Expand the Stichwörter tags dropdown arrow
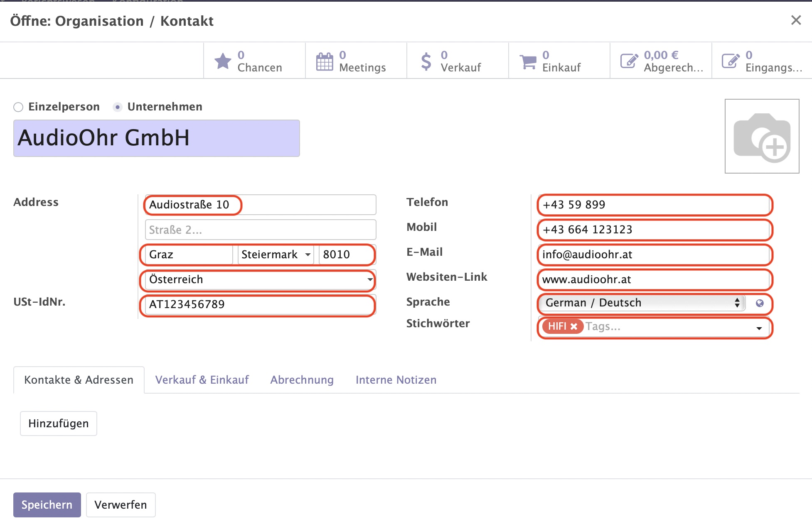This screenshot has height=529, width=812. pos(759,328)
